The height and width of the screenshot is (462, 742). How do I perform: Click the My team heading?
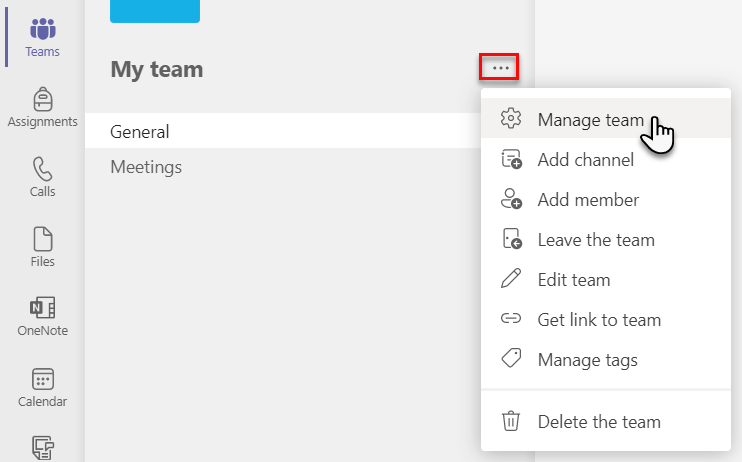click(x=157, y=69)
